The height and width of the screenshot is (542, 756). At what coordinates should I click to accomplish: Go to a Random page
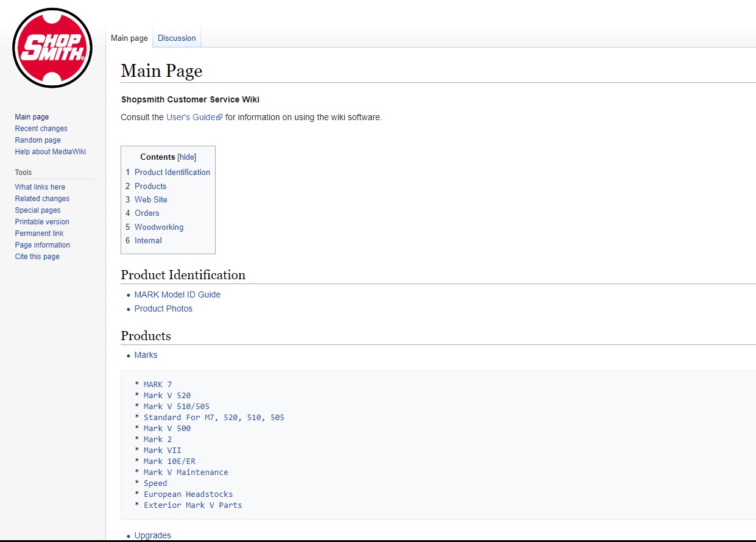[38, 140]
